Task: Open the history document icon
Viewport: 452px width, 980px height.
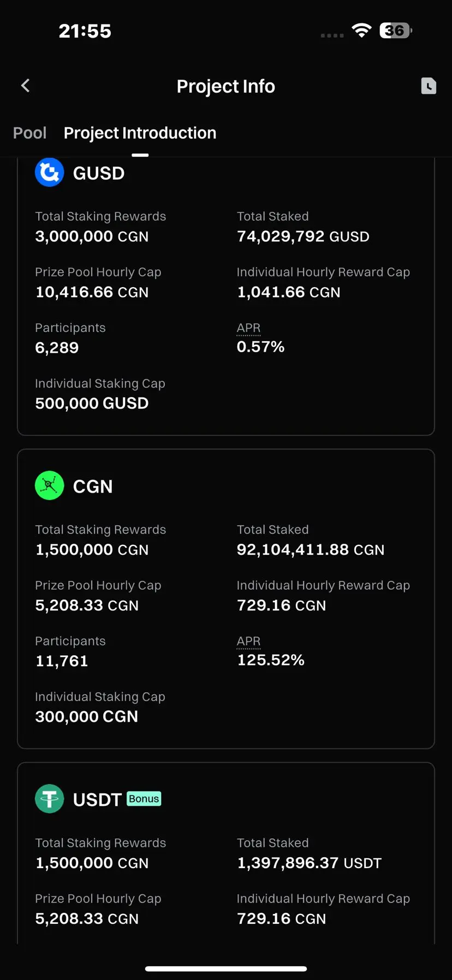Action: click(x=429, y=86)
